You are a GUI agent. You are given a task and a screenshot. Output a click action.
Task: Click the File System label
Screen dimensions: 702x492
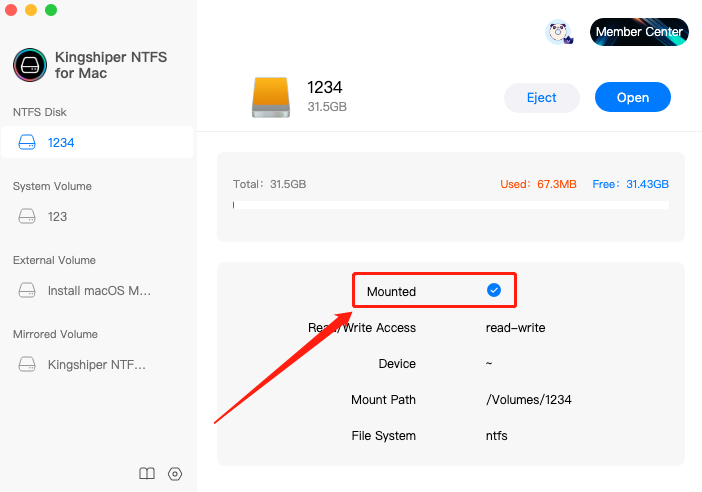pos(384,436)
